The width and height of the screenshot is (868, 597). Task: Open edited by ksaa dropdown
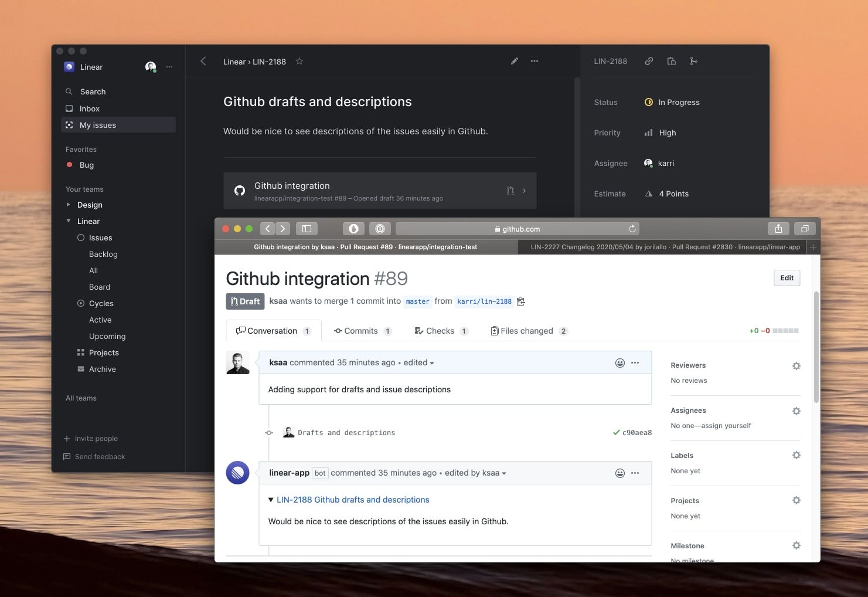pos(475,473)
